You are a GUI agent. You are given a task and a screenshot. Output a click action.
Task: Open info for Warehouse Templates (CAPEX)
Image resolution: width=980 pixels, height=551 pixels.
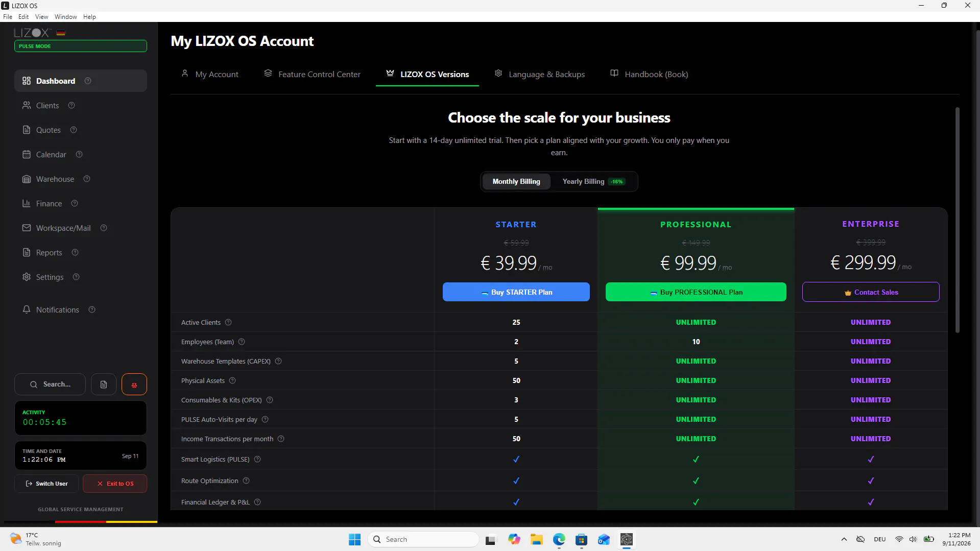point(278,361)
